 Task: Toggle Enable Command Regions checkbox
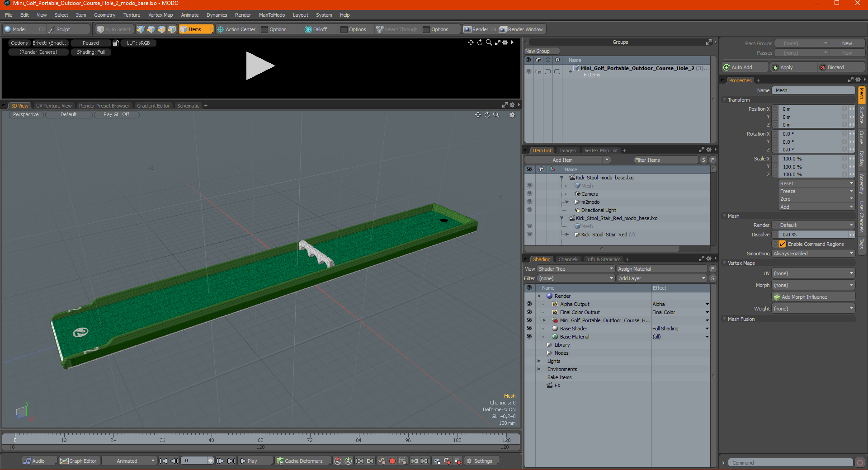click(x=782, y=244)
